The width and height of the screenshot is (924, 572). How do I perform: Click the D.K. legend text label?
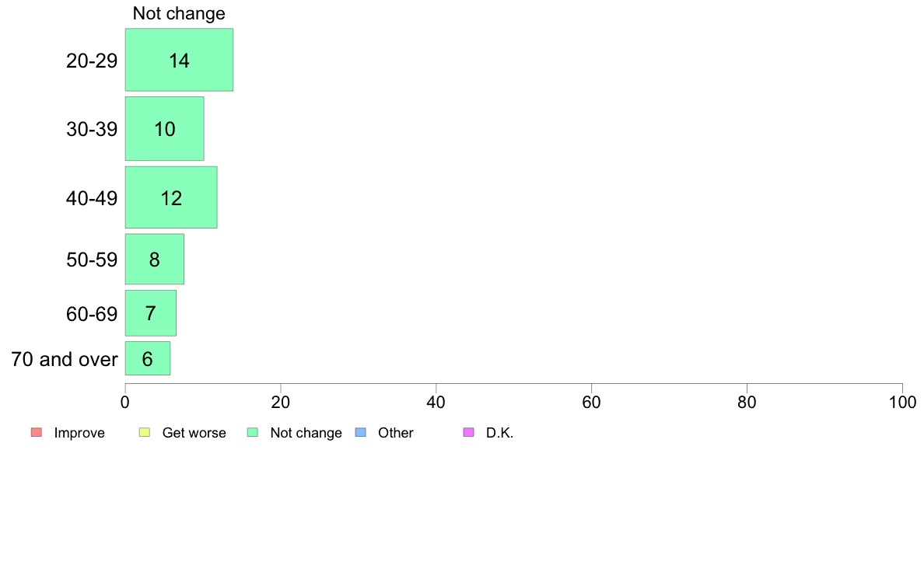click(x=499, y=433)
